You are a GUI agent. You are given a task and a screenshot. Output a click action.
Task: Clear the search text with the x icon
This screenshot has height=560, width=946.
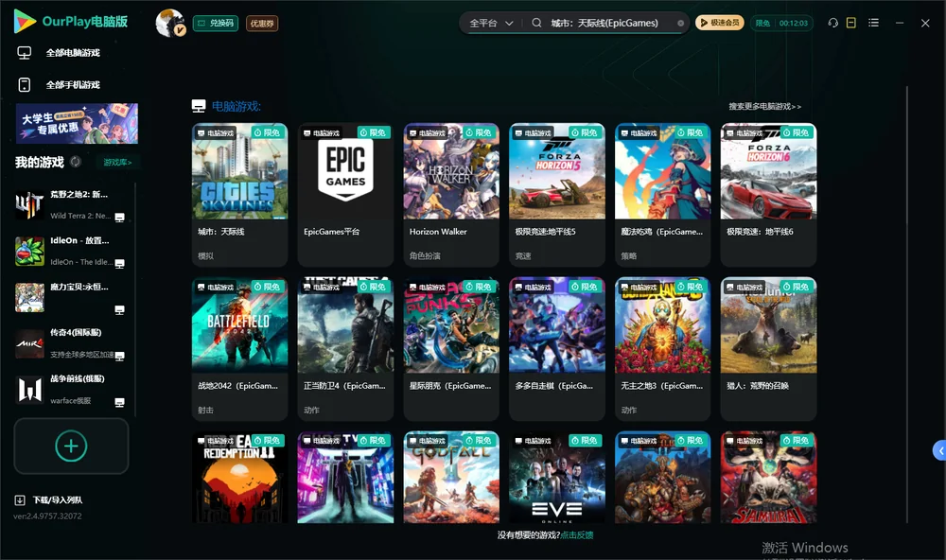(x=680, y=24)
